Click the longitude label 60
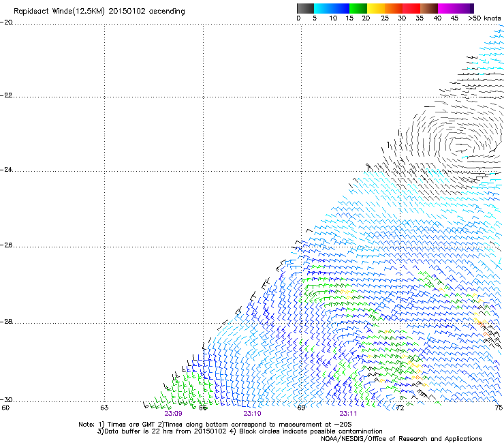This screenshot has height=443, width=504. (5, 408)
